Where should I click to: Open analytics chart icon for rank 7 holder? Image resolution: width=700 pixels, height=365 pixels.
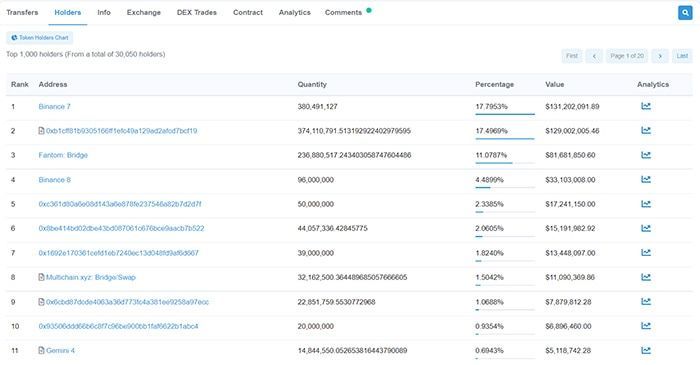tap(646, 253)
